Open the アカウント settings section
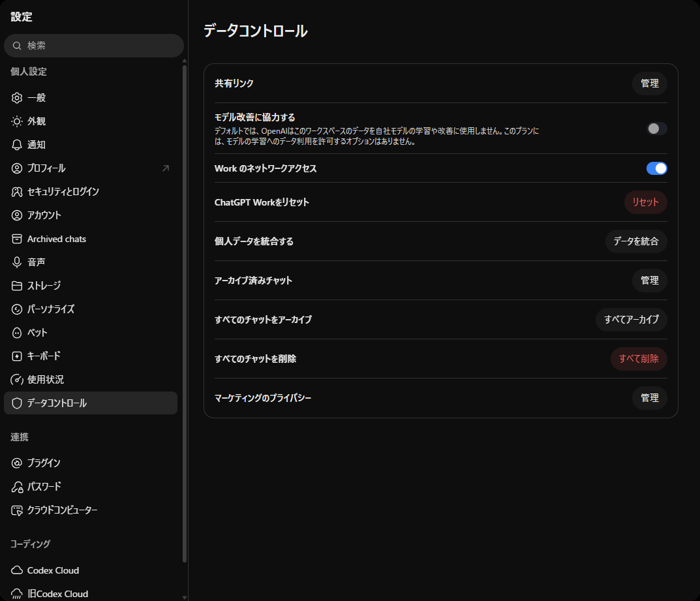Image resolution: width=700 pixels, height=601 pixels. coord(91,215)
